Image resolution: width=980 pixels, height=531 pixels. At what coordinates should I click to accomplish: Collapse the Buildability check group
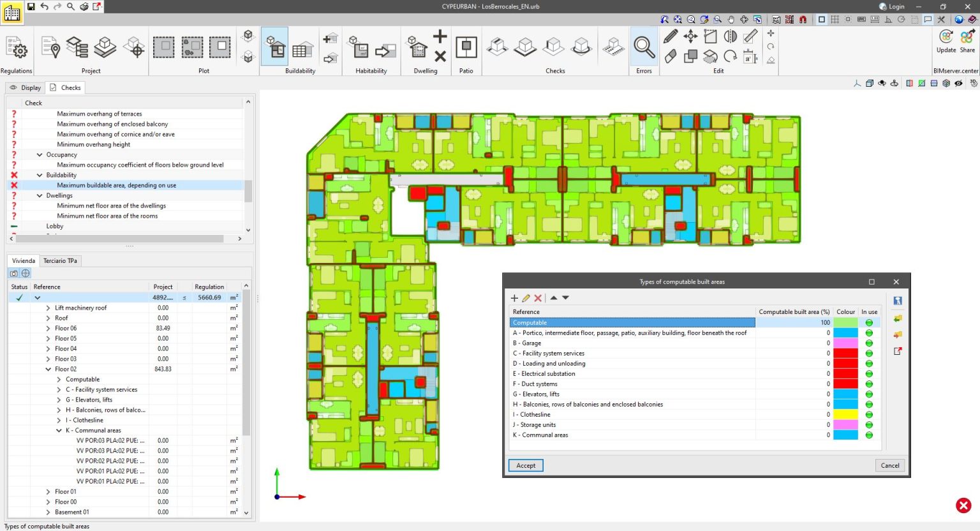pyautogui.click(x=39, y=175)
